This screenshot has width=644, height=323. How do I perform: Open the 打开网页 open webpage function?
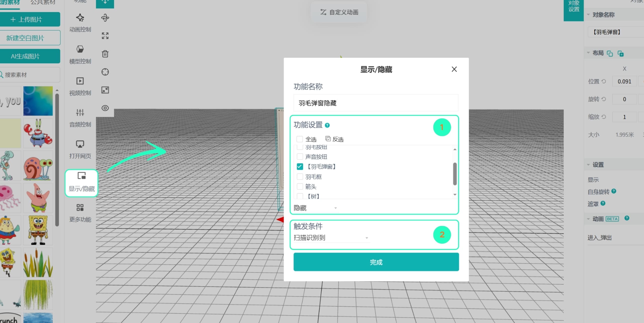pyautogui.click(x=80, y=149)
